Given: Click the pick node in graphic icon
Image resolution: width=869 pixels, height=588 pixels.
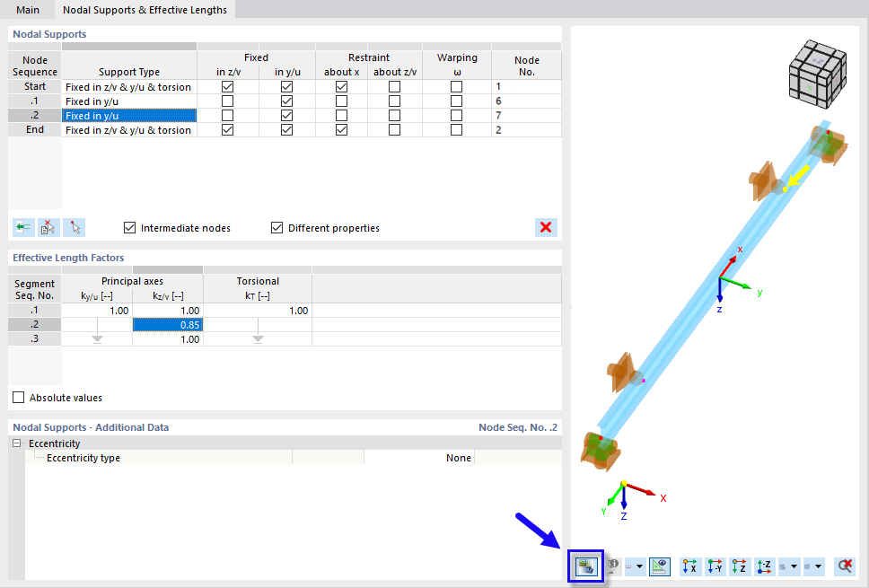Looking at the screenshot, I should [75, 227].
